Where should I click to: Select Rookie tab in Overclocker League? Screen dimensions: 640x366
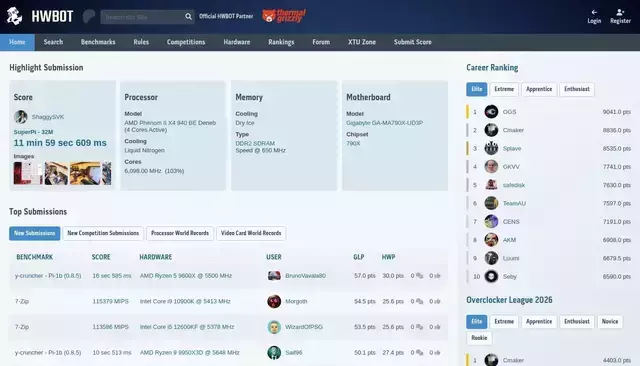pos(479,338)
